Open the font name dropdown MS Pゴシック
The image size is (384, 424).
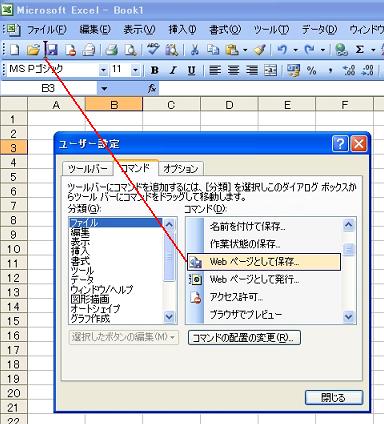tap(103, 70)
